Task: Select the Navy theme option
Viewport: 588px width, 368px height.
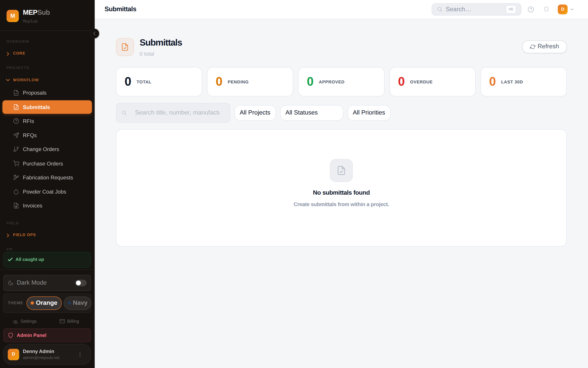Action: pos(78,303)
